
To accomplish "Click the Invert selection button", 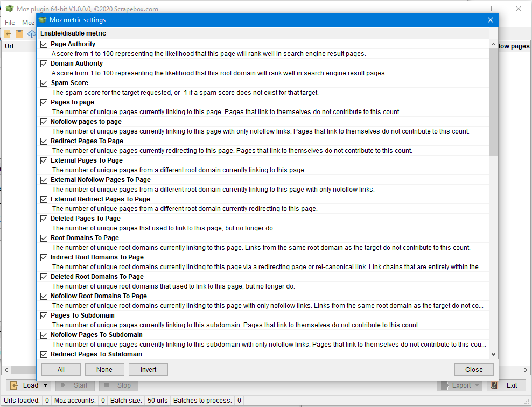I will coord(148,370).
